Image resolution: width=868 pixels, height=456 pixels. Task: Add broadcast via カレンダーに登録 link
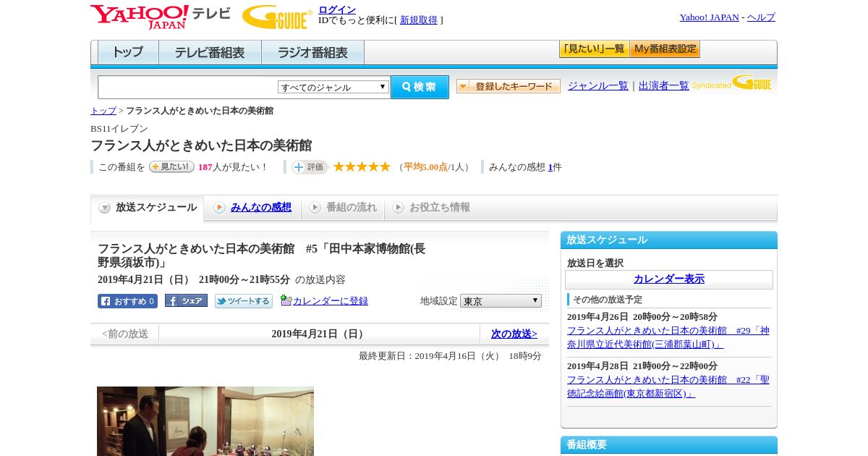tap(331, 300)
